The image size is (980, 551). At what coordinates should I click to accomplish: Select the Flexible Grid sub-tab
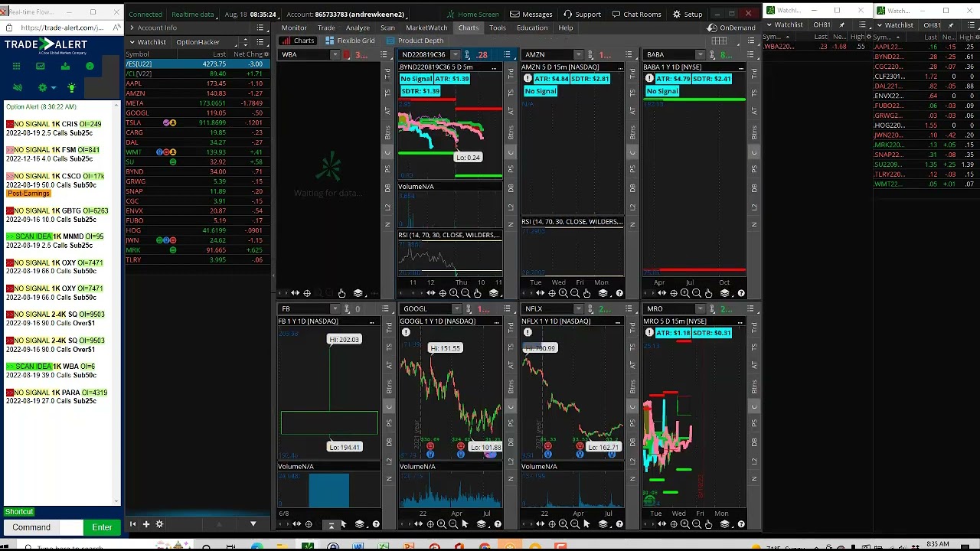pyautogui.click(x=351, y=41)
